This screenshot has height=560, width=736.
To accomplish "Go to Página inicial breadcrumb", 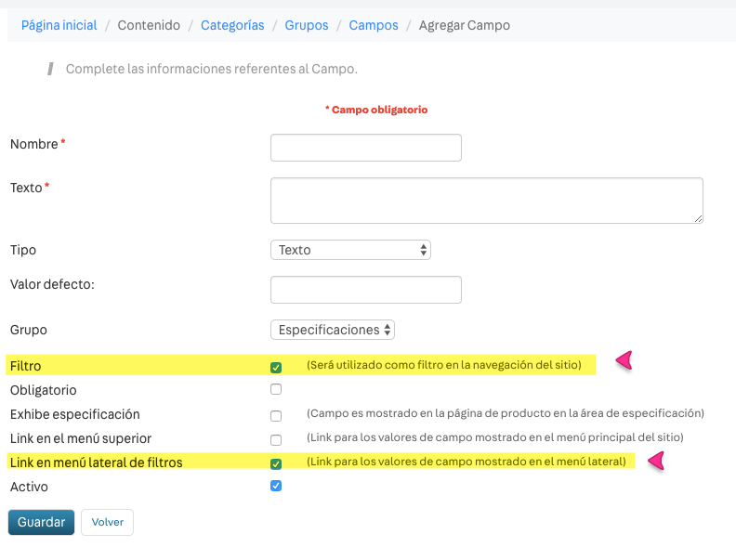I will point(59,25).
